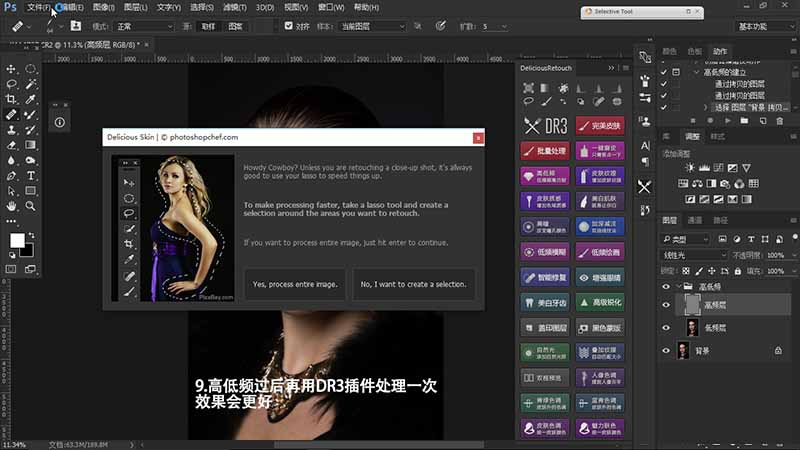The image size is (800, 450).
Task: Select the Zoom magnifier tool
Action: pyautogui.click(x=31, y=205)
